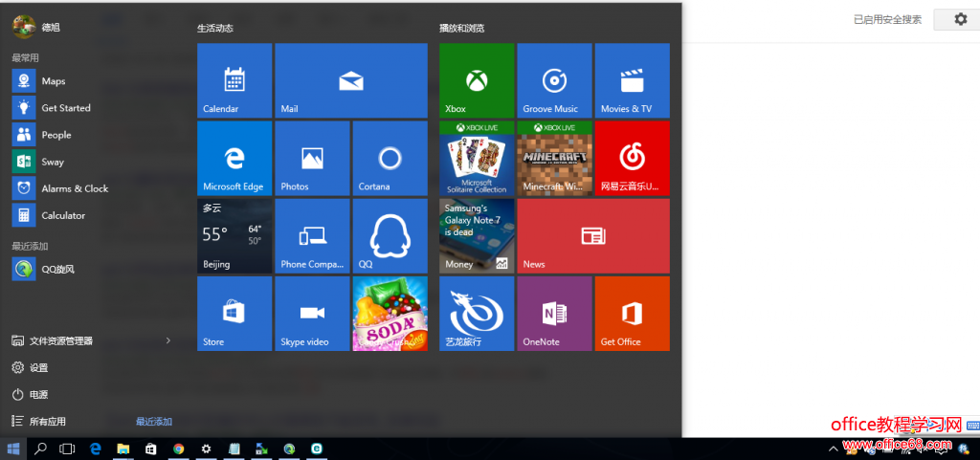980x460 pixels.
Task: Expand the hidden system tray icons arrow
Action: click(x=833, y=449)
